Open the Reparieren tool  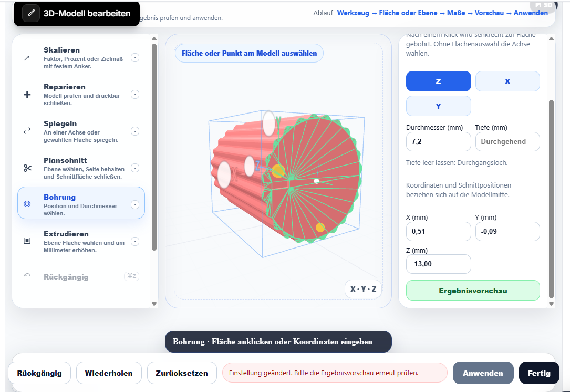(x=81, y=95)
